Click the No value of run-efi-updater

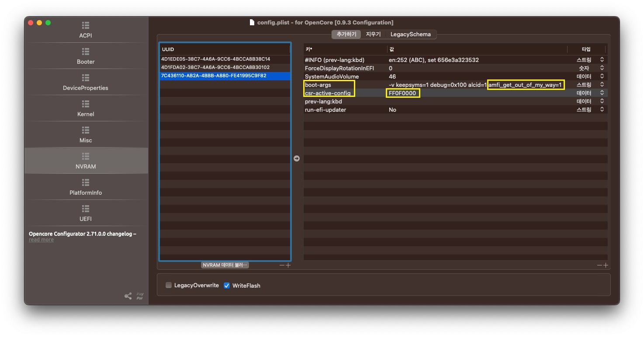(392, 110)
